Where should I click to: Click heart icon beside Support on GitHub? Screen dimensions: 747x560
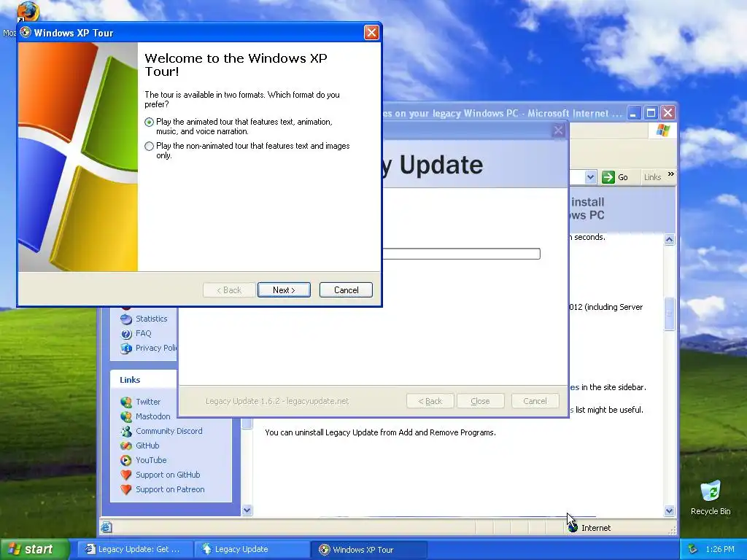click(125, 475)
